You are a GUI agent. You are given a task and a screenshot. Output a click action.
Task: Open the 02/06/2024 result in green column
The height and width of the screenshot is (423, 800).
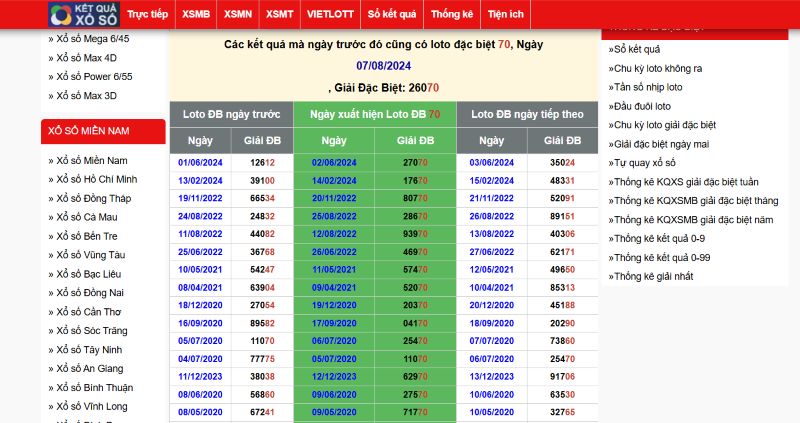(335, 162)
